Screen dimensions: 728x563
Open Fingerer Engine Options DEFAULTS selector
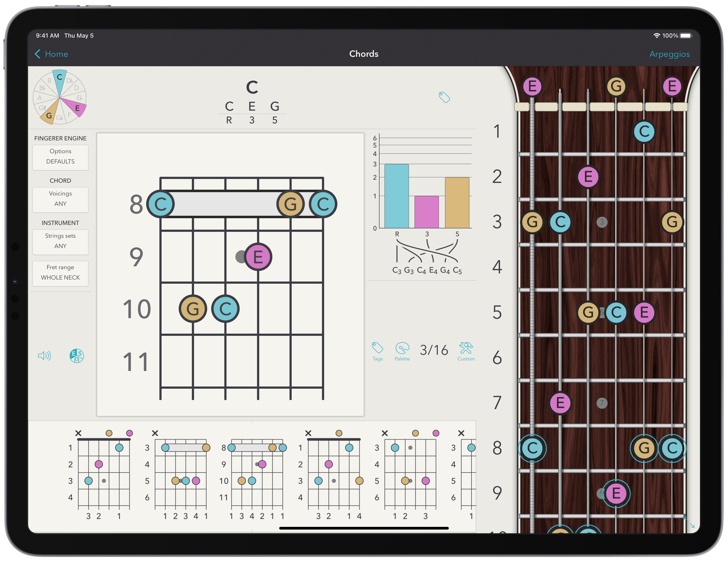[x=60, y=157]
